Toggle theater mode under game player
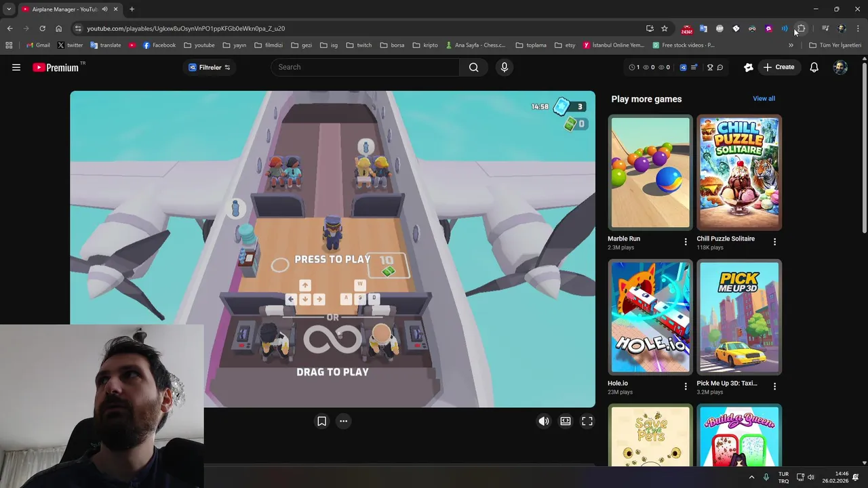 point(566,421)
